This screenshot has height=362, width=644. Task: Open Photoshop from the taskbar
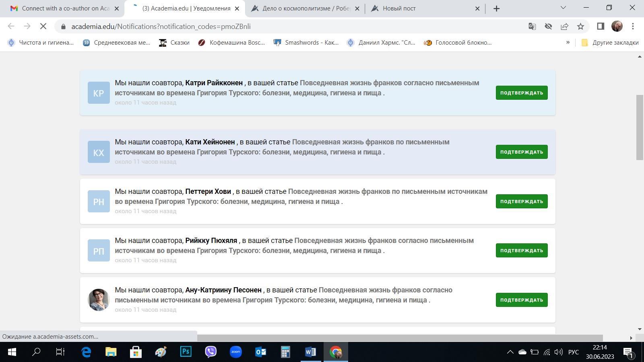(186, 352)
